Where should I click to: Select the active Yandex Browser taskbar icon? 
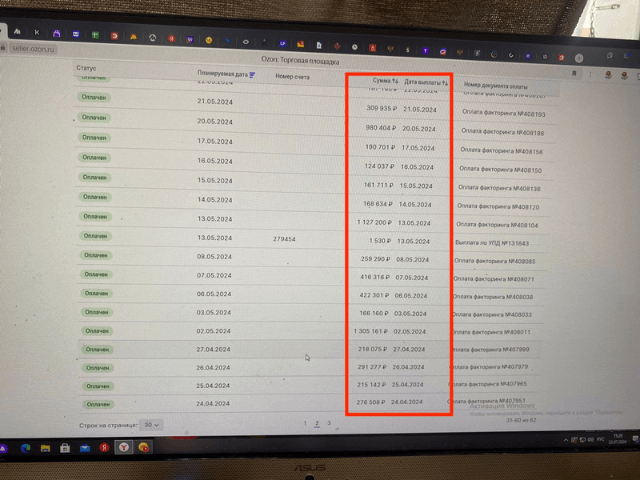[x=124, y=447]
